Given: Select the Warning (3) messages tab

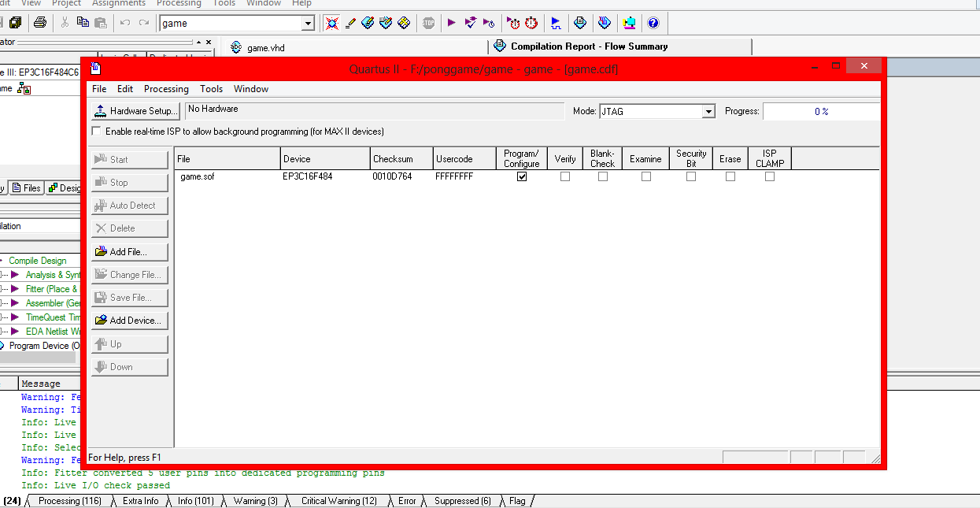Looking at the screenshot, I should (255, 501).
